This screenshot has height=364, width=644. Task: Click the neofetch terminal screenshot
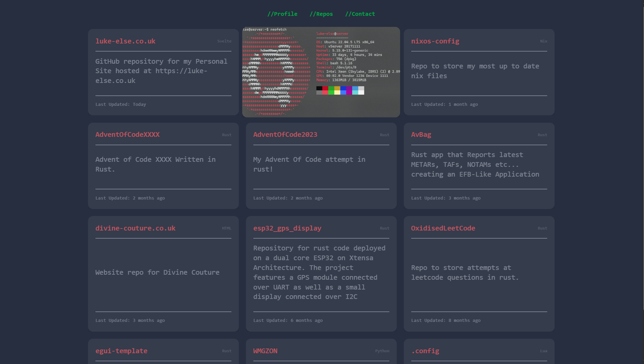pos(321,72)
